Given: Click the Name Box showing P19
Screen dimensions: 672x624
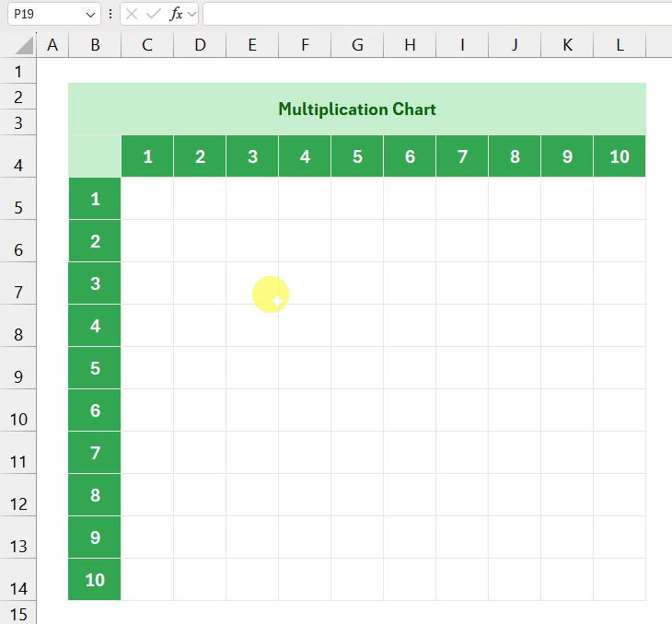Looking at the screenshot, I should [54, 14].
